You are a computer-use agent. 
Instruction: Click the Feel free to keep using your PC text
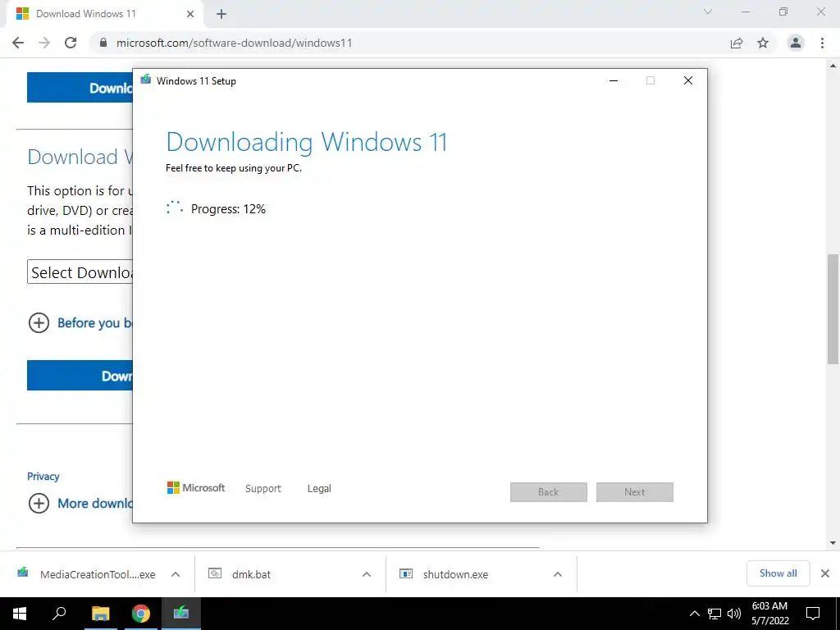(234, 168)
